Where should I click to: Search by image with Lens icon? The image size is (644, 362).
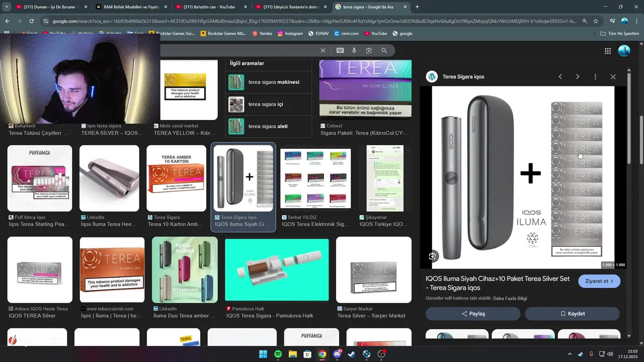tap(369, 50)
